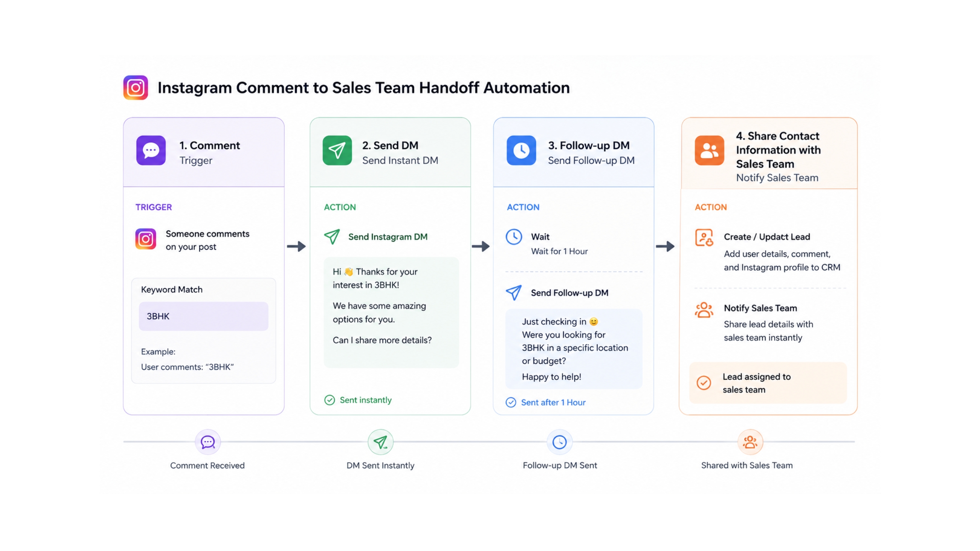Viewport: 980px width, 551px height.
Task: Click the orange Share Contact people icon
Action: coord(709,150)
